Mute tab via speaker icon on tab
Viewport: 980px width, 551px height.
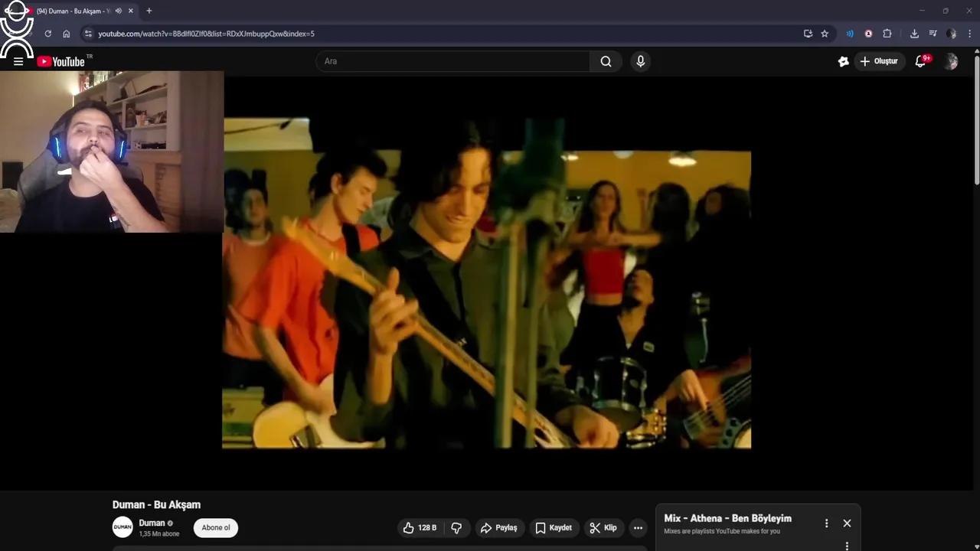[x=118, y=11]
